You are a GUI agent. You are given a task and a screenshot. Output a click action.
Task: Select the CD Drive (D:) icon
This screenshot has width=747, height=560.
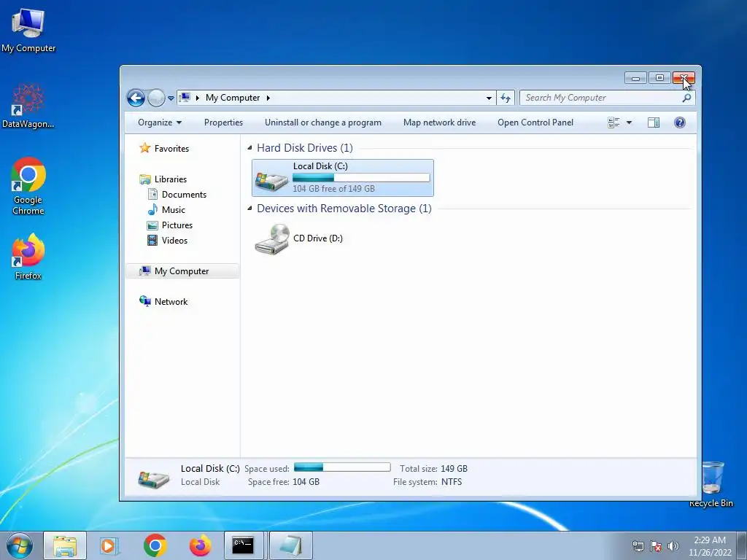click(272, 239)
